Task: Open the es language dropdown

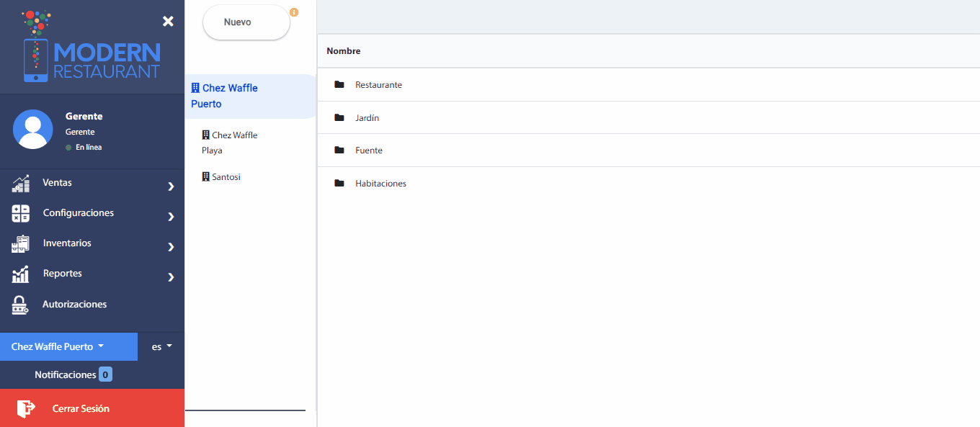Action: pyautogui.click(x=161, y=346)
